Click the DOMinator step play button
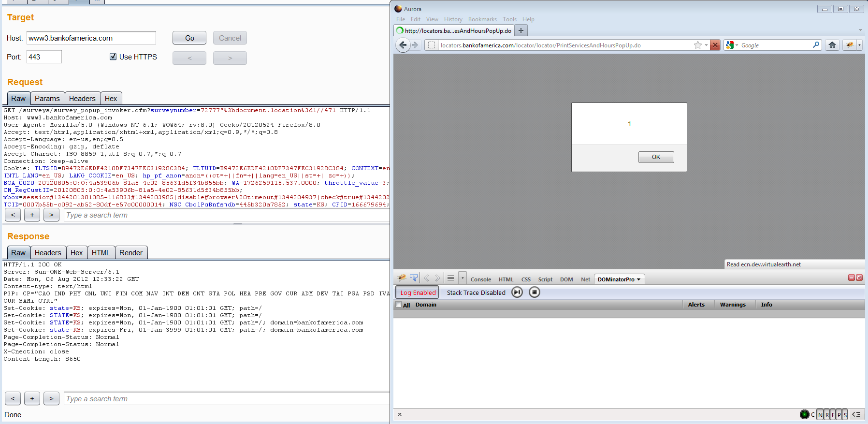This screenshot has height=424, width=868. click(x=517, y=292)
